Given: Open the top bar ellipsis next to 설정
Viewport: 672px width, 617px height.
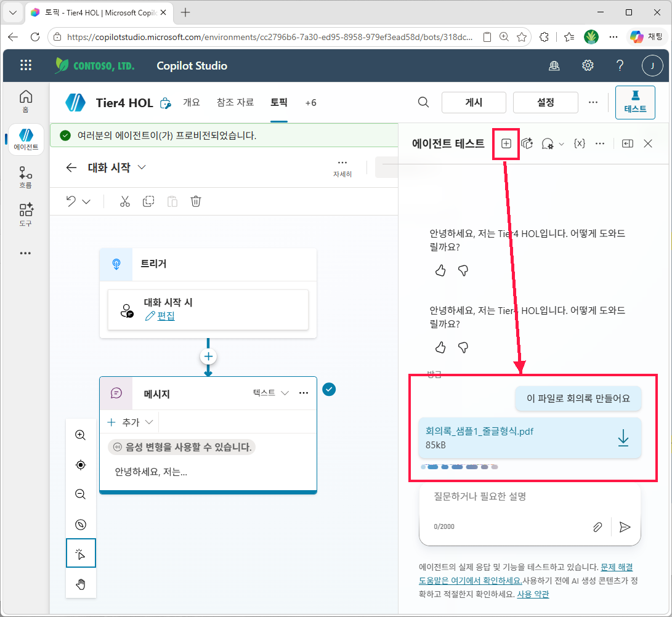Looking at the screenshot, I should 593,102.
